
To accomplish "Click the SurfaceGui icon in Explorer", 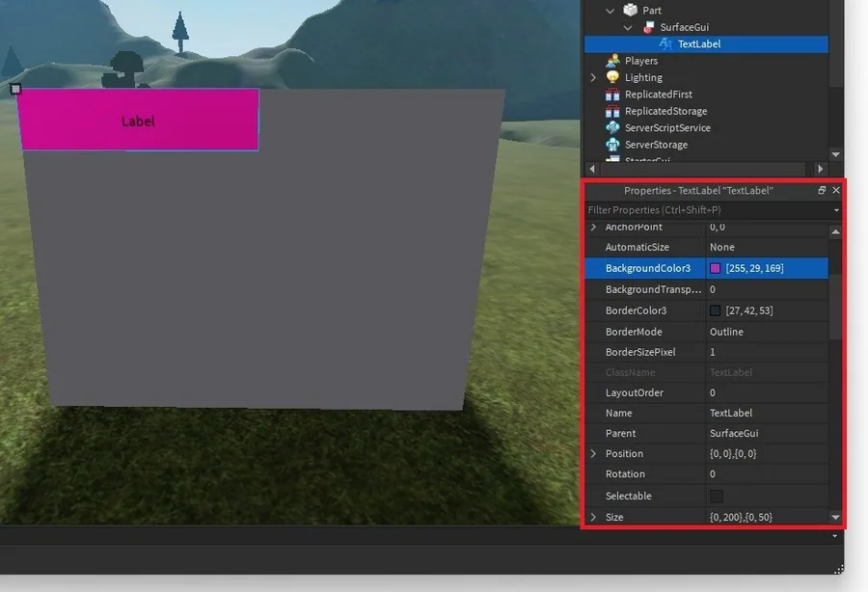I will click(x=648, y=27).
